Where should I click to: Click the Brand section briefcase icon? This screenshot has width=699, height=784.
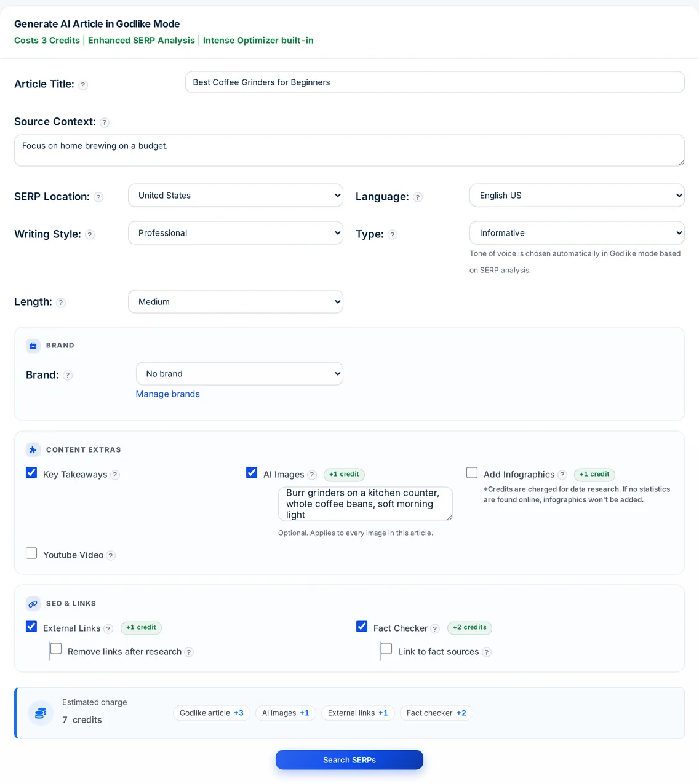click(x=33, y=346)
